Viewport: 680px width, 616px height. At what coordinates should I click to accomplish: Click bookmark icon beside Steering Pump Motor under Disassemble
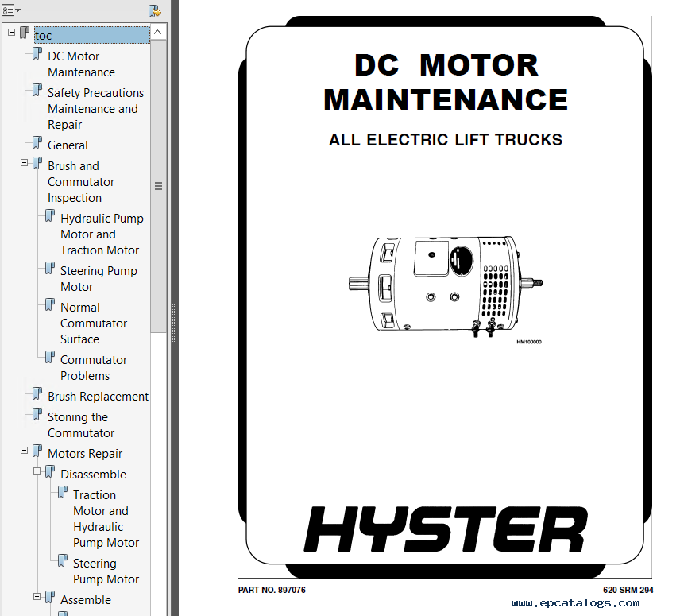[63, 561]
